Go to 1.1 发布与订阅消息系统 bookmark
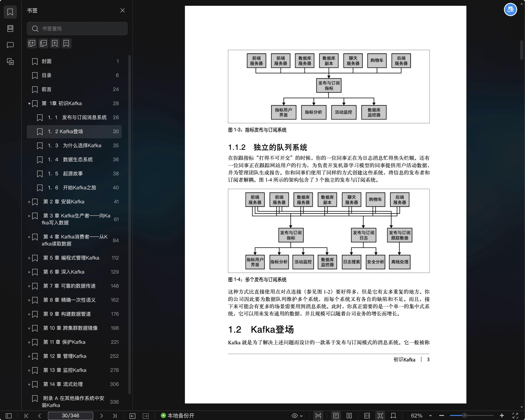The image size is (525, 420). click(74, 117)
